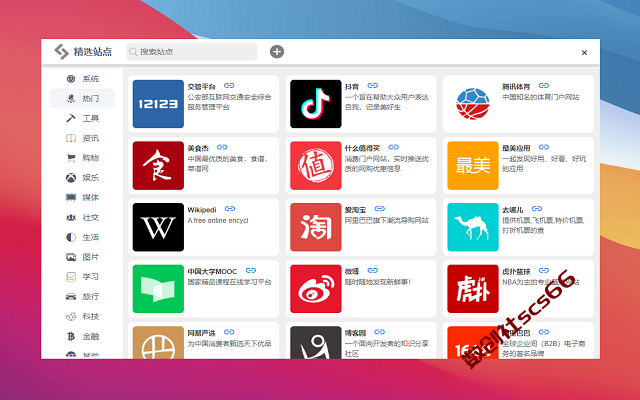Screen dimensions: 640x400
Task: Click the link icon beside 中国大学MOOC
Action: 251,271
